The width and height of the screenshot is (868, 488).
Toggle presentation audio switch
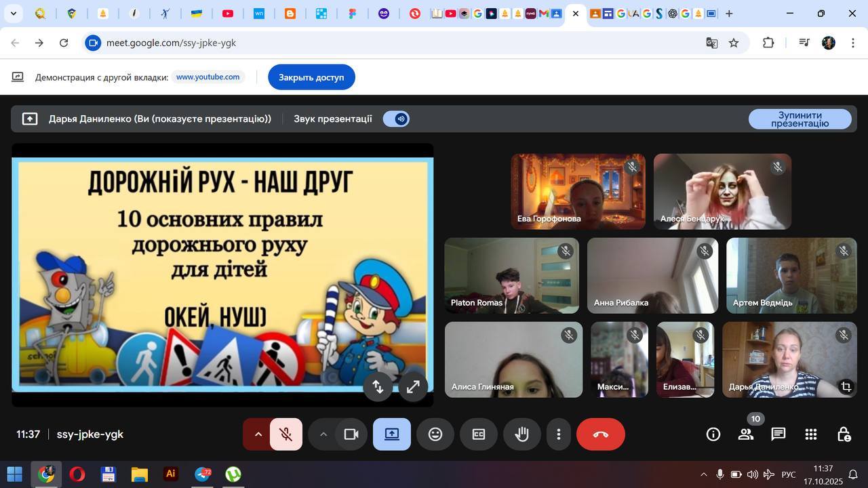point(396,119)
